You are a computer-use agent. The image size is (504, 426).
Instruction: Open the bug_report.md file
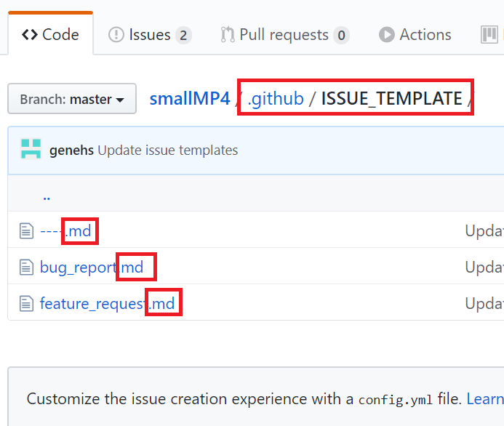(92, 268)
